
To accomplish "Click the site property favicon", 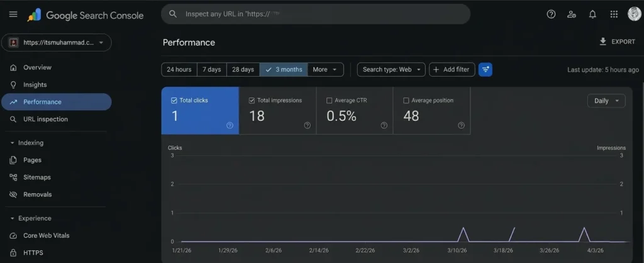I will [x=14, y=42].
